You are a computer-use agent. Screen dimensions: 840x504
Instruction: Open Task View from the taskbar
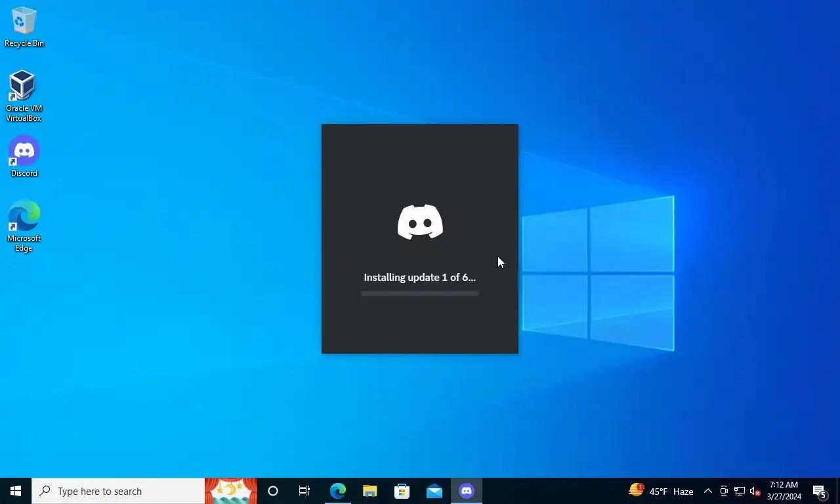tap(304, 491)
